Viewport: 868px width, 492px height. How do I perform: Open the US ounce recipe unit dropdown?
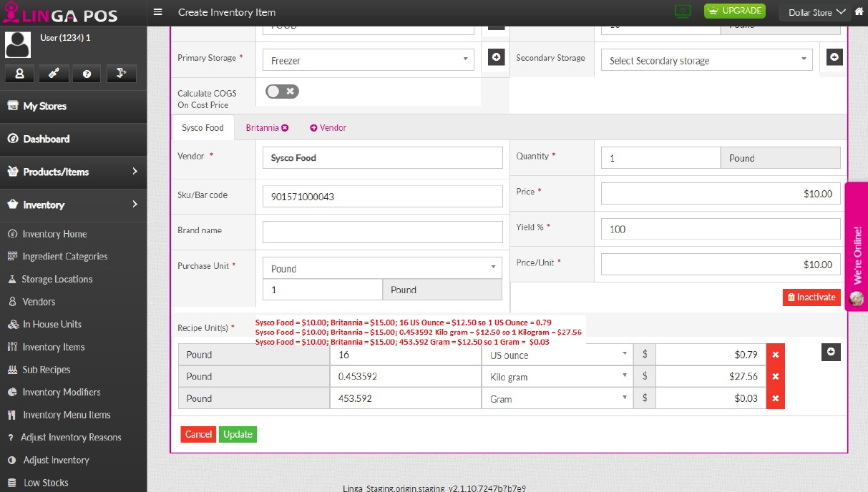coord(557,355)
